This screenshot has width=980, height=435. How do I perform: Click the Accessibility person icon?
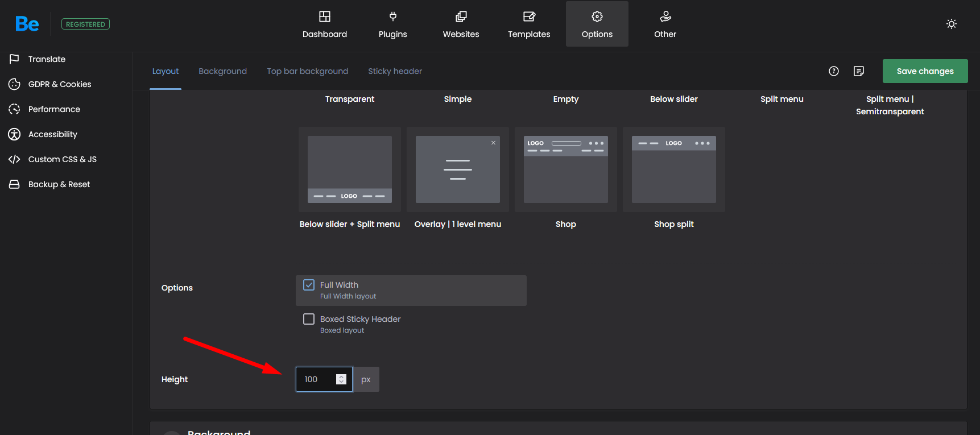coord(14,134)
